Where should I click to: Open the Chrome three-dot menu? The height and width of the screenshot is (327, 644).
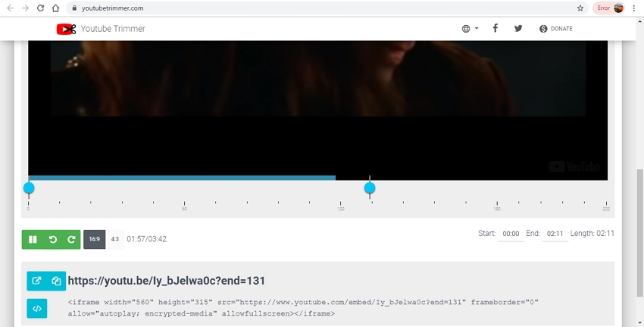point(635,8)
